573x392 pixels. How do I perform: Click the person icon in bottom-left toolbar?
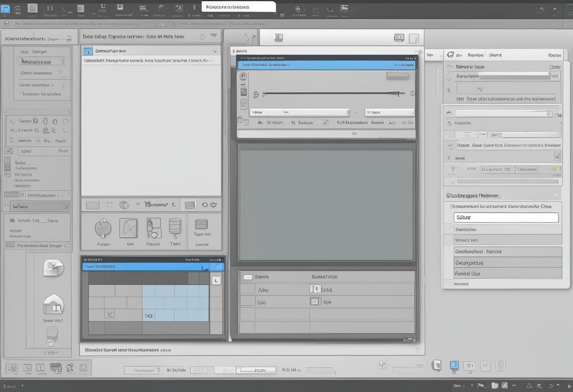click(x=70, y=367)
